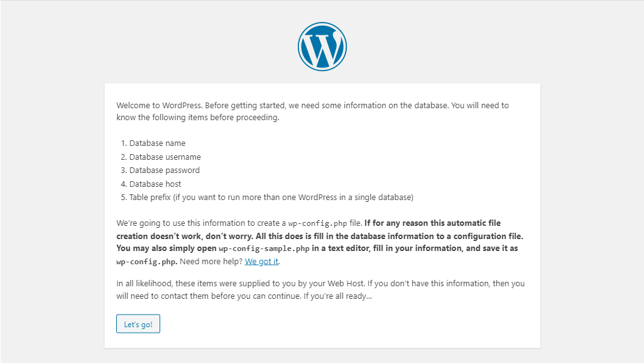Click the Let's go! button
Image resolution: width=644 pixels, height=363 pixels.
[138, 324]
